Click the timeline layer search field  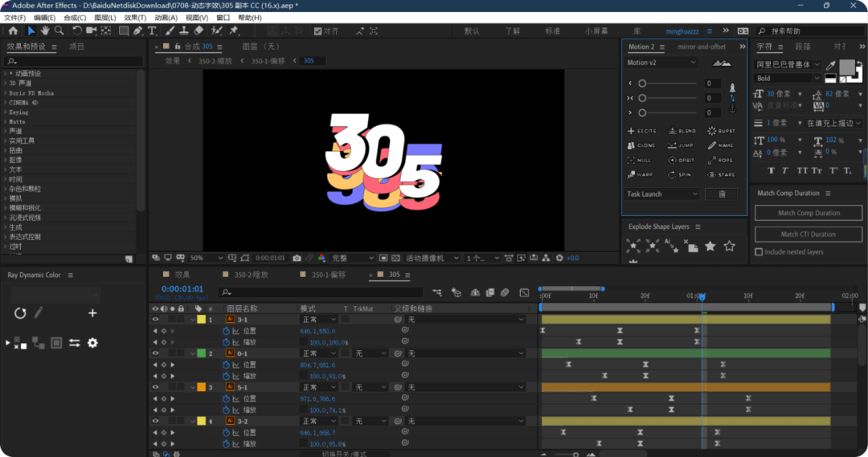321,292
